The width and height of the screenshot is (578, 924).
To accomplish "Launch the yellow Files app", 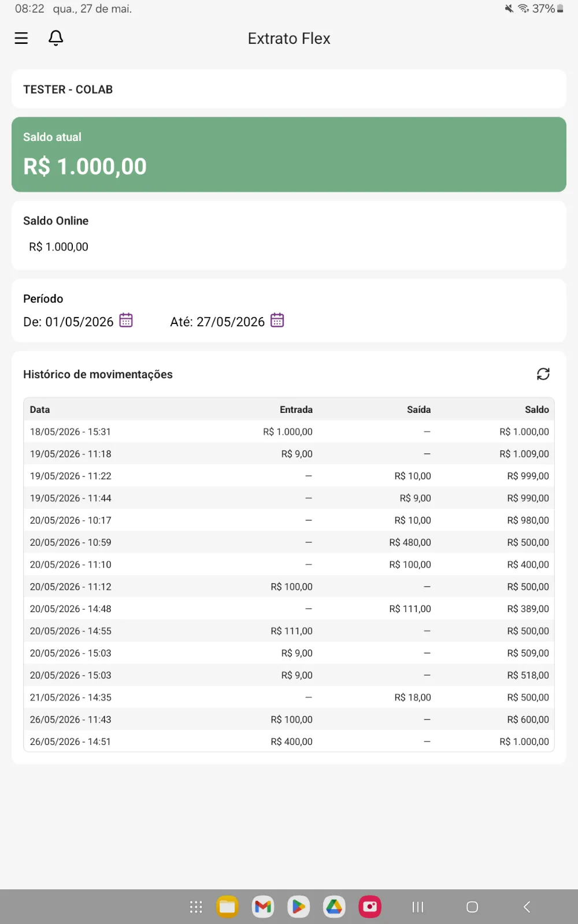I will coord(228,907).
